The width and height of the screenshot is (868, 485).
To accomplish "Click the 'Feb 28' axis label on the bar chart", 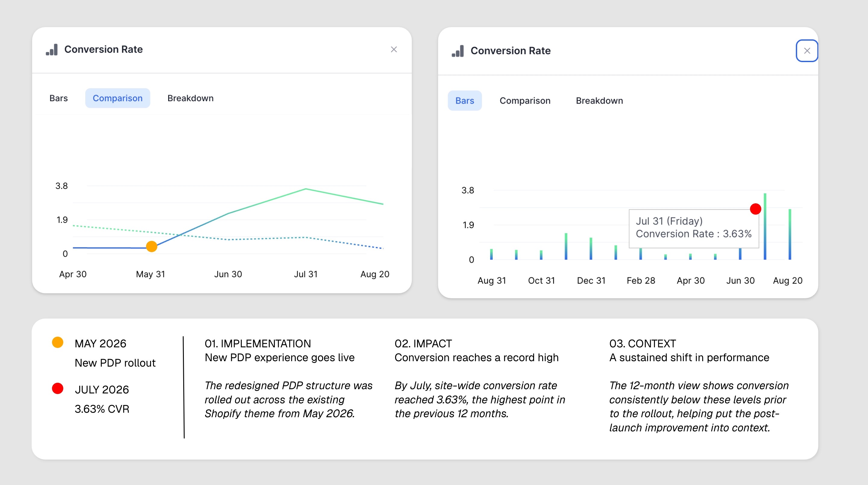I will point(641,280).
